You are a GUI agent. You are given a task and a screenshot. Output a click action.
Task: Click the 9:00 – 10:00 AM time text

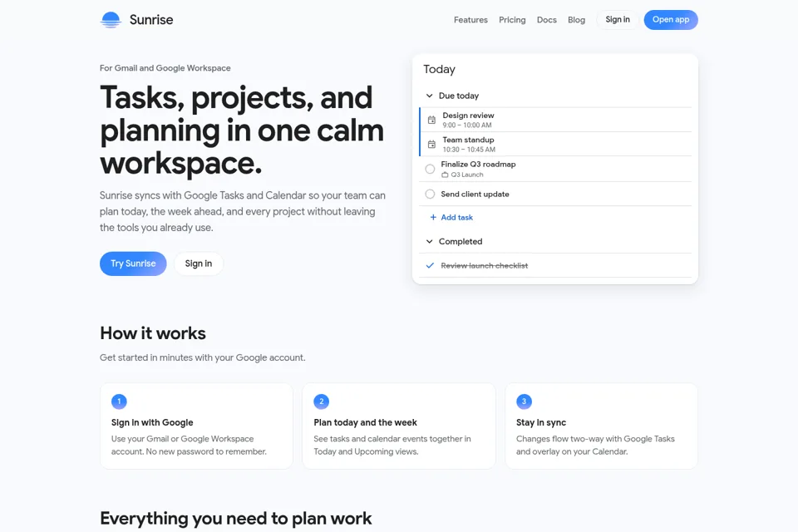466,126
